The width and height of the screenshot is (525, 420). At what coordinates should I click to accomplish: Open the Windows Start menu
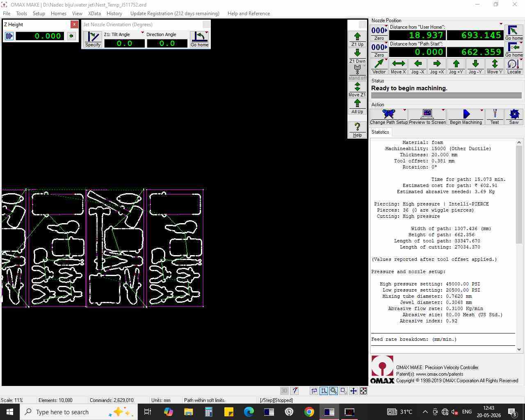pos(10,412)
